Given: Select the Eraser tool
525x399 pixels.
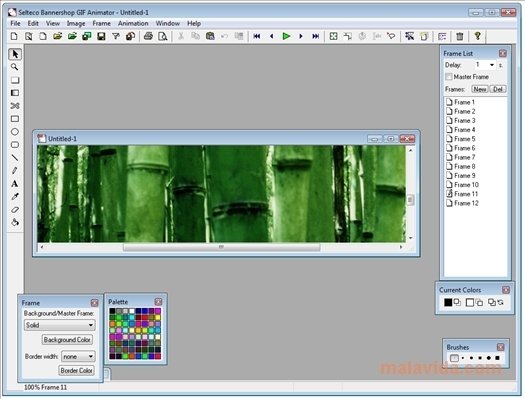Looking at the screenshot, I should [15, 210].
